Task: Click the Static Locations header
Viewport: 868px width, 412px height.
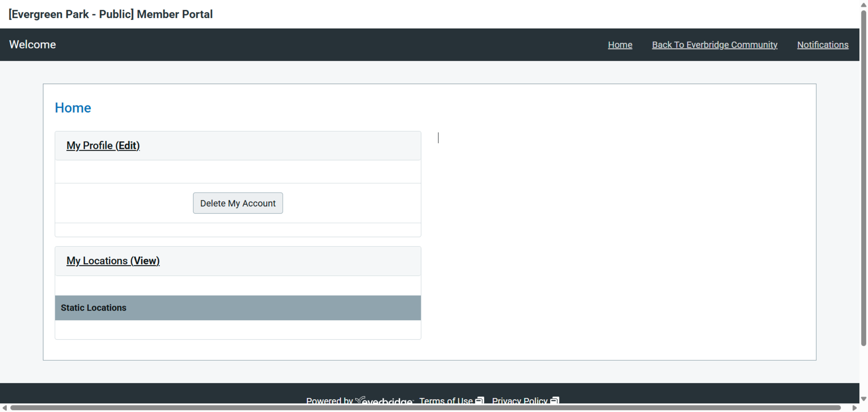Action: tap(238, 308)
